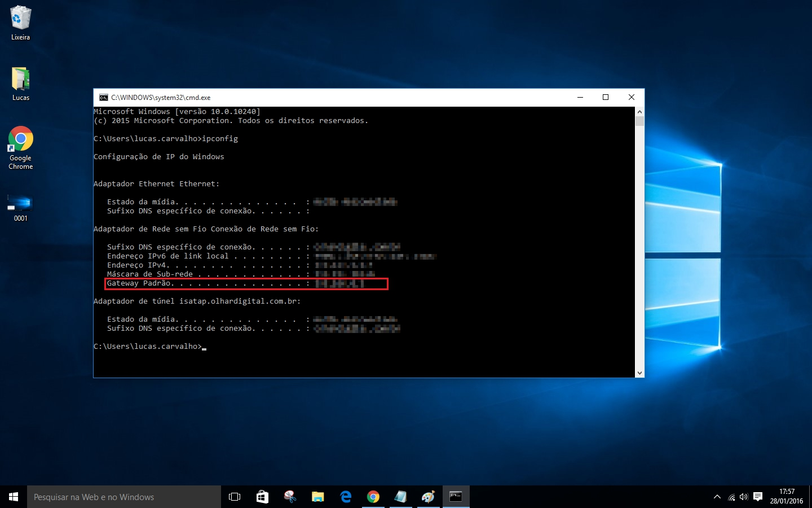The width and height of the screenshot is (812, 508).
Task: Select the Google Chrome desktop shortcut
Action: point(20,148)
